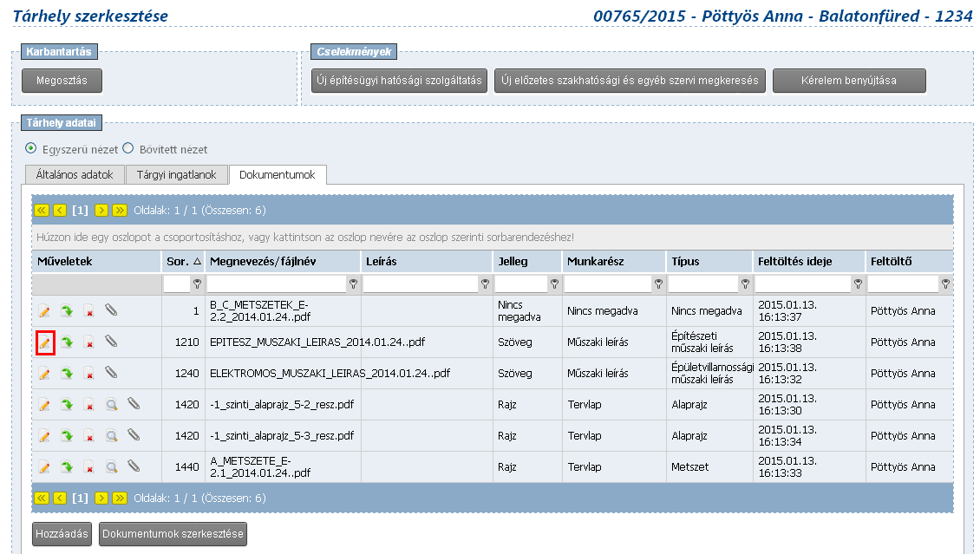Viewport: 980px width, 554px height.
Task: Edit -1_szinti_alaprajz_5-2_resz.pdf with pencil icon
Action: coord(44,405)
